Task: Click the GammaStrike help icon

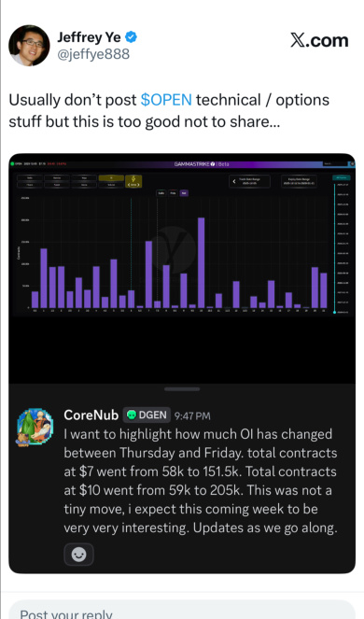Action: click(213, 163)
